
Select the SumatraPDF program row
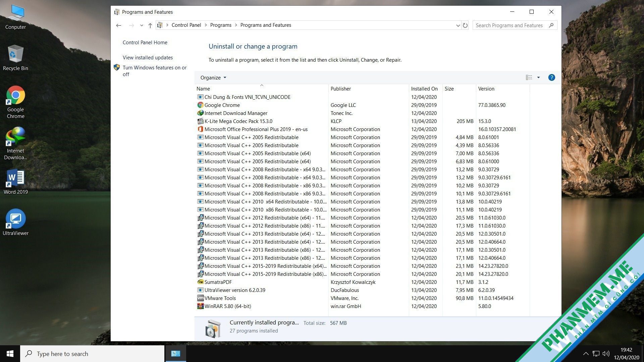(362, 282)
